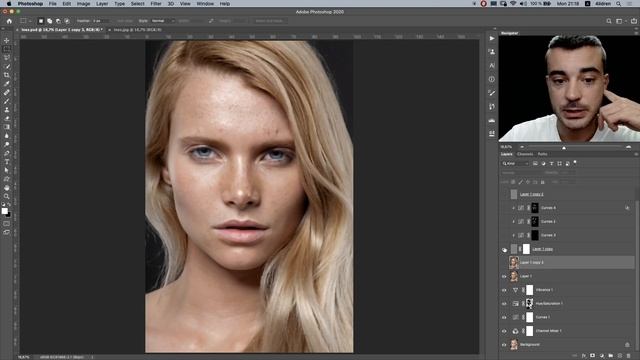Screen dimensions: 640x360
Task: Select the Horizontal Type tool
Action: [7, 162]
